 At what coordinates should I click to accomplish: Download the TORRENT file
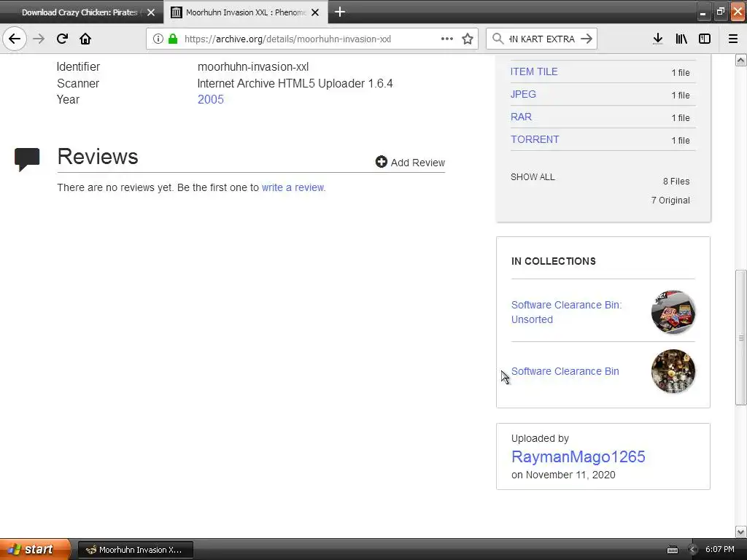535,139
